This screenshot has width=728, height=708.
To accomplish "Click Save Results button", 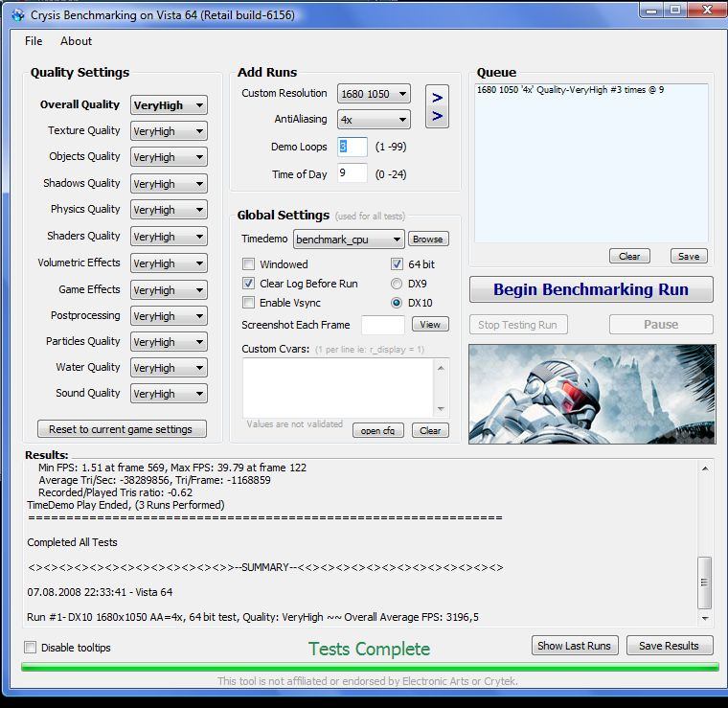I will pos(669,646).
